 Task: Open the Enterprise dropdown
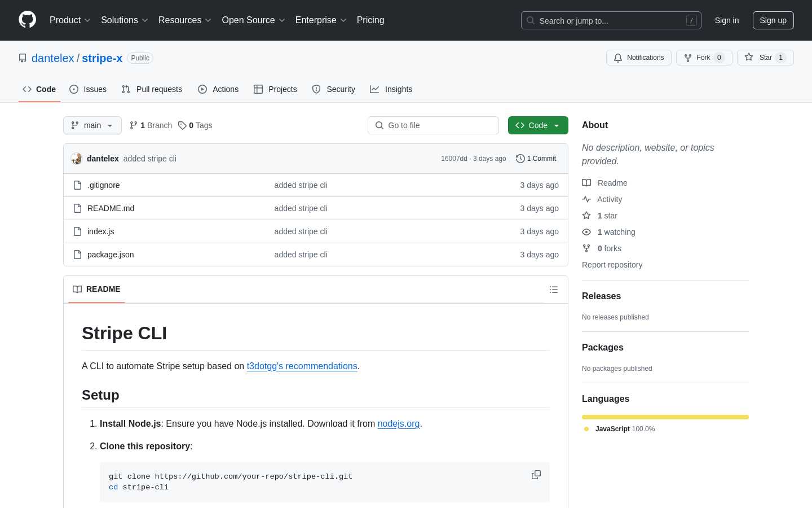pos(321,20)
